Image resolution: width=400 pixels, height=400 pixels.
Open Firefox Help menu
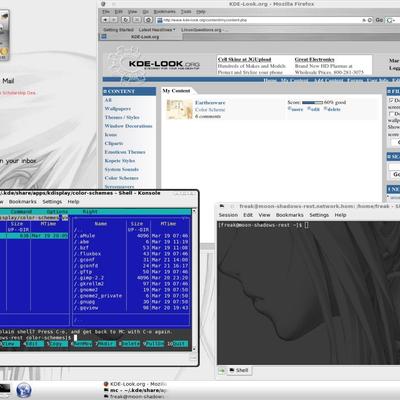(x=201, y=12)
